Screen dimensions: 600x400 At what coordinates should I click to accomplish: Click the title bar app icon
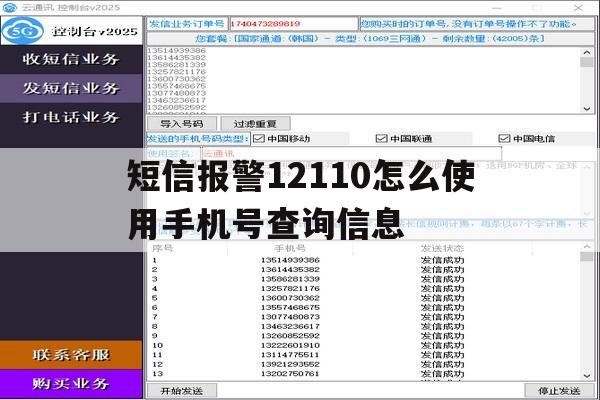(10, 7)
